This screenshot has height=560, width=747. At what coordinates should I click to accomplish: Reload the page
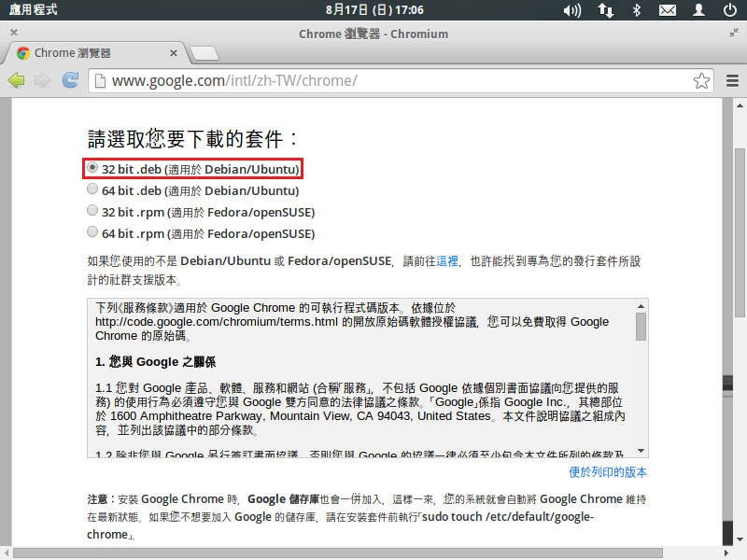[71, 79]
